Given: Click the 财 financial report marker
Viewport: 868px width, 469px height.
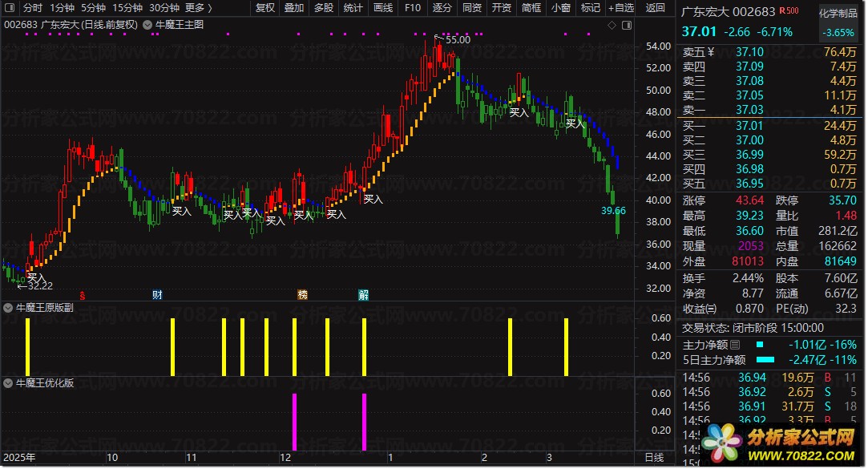Looking at the screenshot, I should 157,294.
